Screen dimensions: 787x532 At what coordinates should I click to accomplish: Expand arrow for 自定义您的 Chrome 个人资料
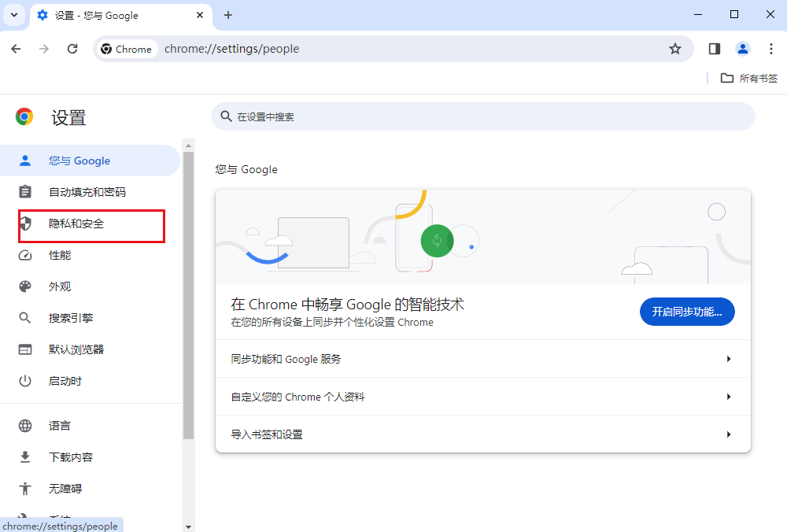pos(728,397)
